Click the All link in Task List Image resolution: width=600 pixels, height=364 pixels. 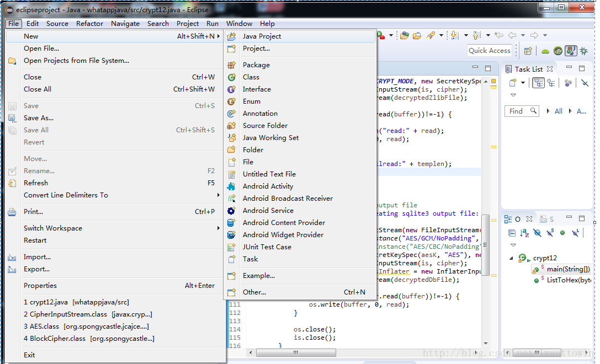pos(558,111)
